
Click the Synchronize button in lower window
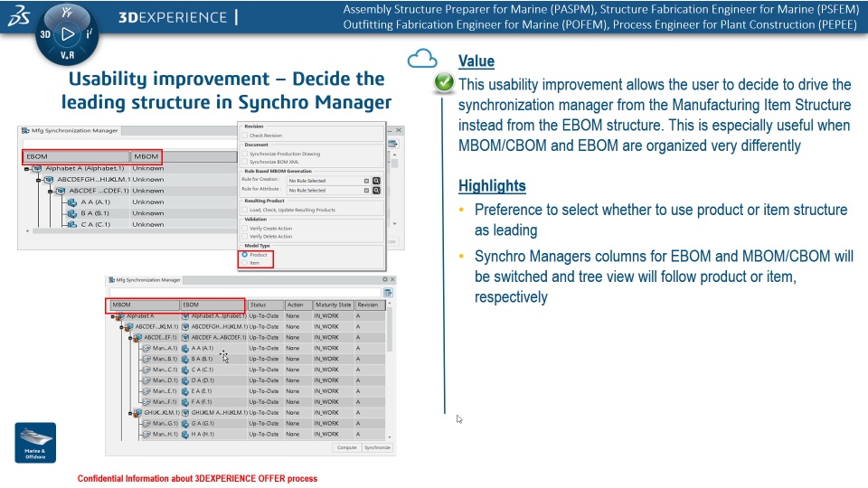pyautogui.click(x=378, y=447)
